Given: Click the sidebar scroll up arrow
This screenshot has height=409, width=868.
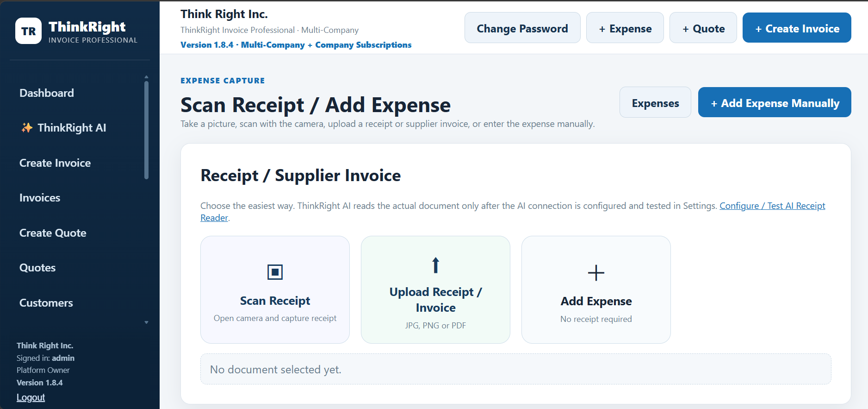Looking at the screenshot, I should [146, 77].
